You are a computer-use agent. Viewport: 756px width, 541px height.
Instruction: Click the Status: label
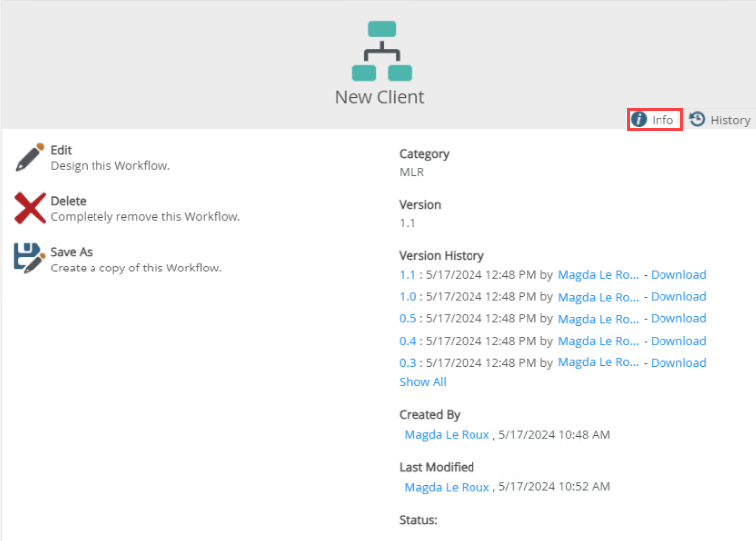pos(418,520)
